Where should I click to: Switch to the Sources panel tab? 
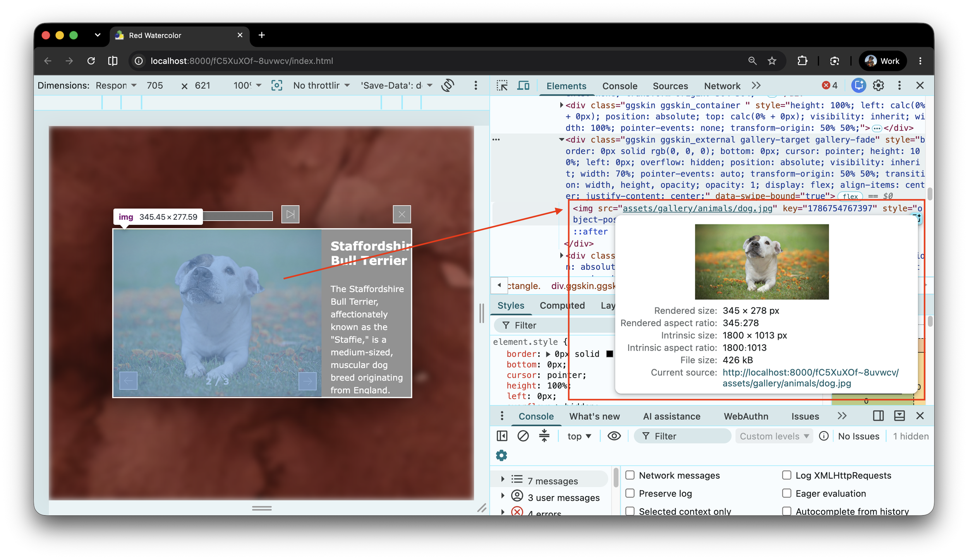tap(670, 86)
